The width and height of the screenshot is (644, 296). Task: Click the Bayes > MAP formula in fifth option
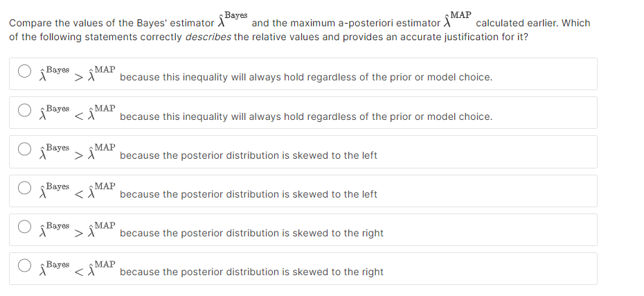coord(78,230)
